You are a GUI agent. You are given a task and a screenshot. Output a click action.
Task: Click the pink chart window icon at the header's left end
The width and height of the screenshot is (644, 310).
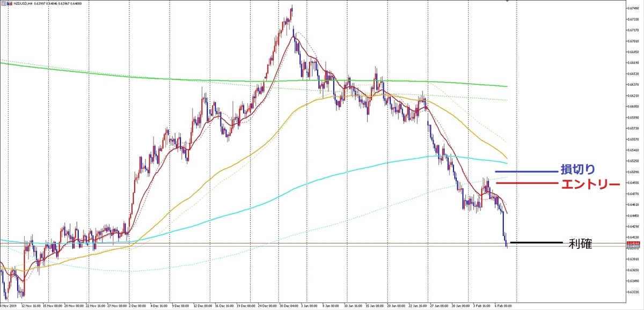coord(4,4)
